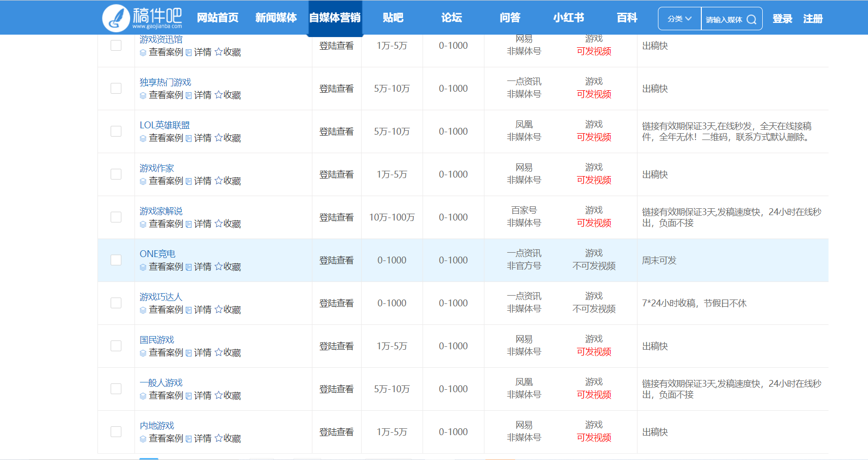Image resolution: width=868 pixels, height=460 pixels.
Task: Open the 新闻媒体 nav item
Action: click(x=276, y=18)
